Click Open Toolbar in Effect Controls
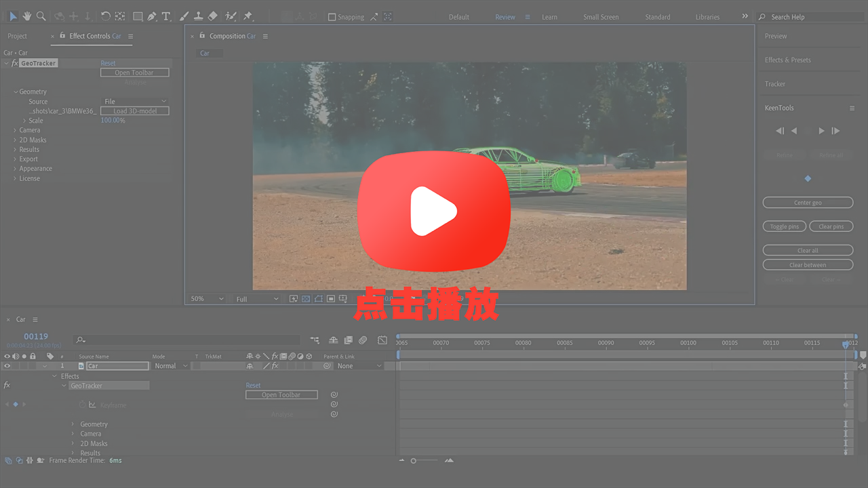The height and width of the screenshot is (488, 868). pos(135,73)
